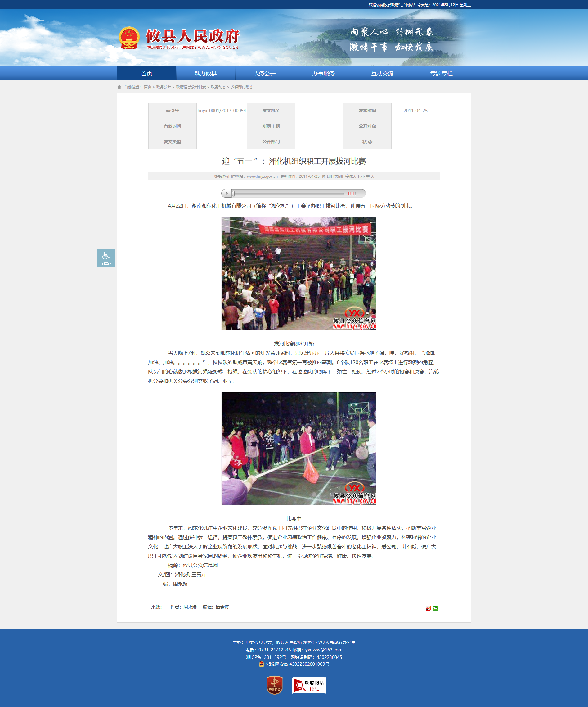The image size is (588, 707).
Task: Click the 拔河比赛即将开始 banner photo
Action: tap(299, 273)
